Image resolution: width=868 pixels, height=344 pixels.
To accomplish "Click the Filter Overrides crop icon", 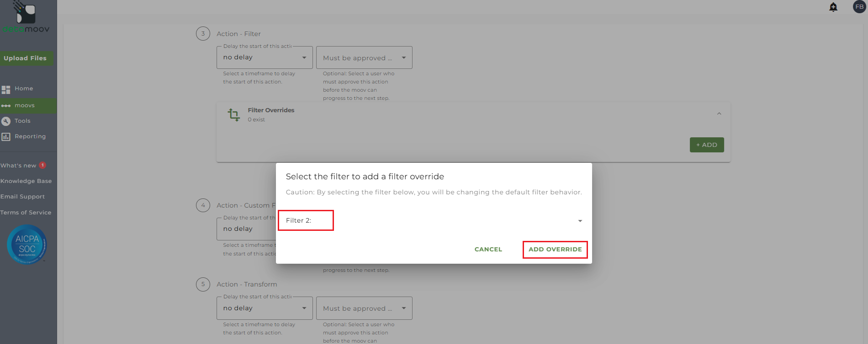I will (x=233, y=115).
